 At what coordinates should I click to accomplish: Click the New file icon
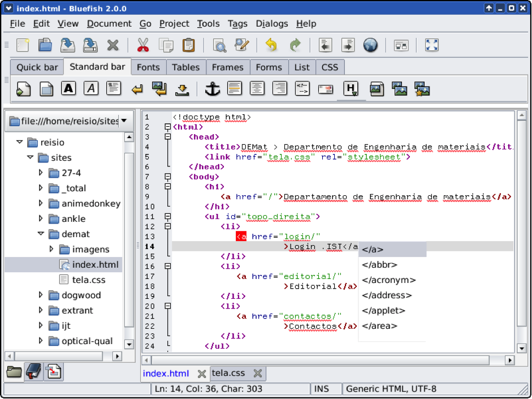23,45
